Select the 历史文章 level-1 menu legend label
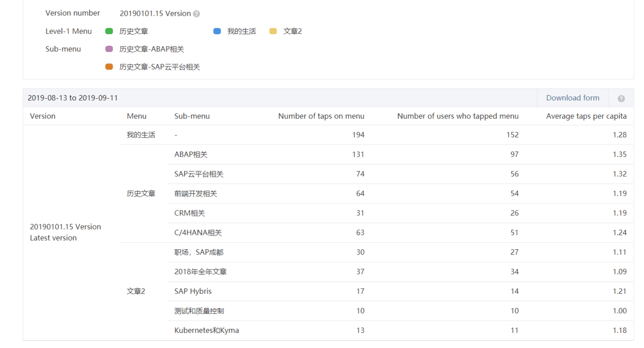Viewport: 644px width, 348px height. coord(133,31)
